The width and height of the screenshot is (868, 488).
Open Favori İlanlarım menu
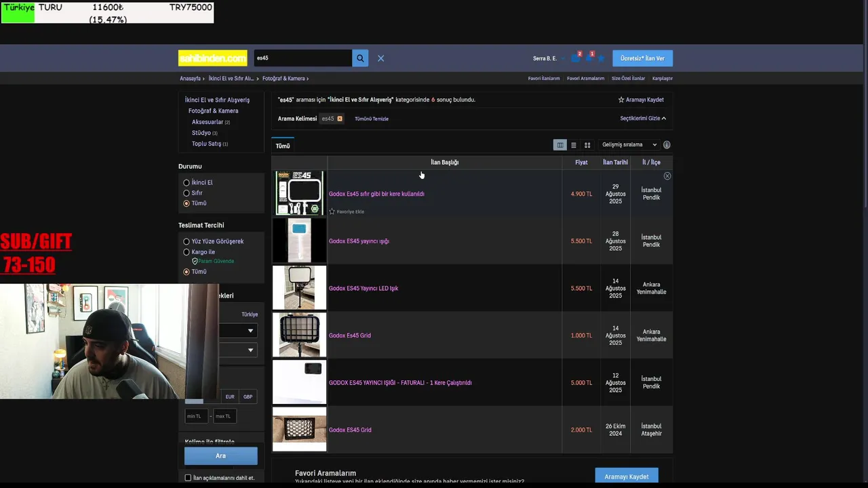pyautogui.click(x=544, y=79)
